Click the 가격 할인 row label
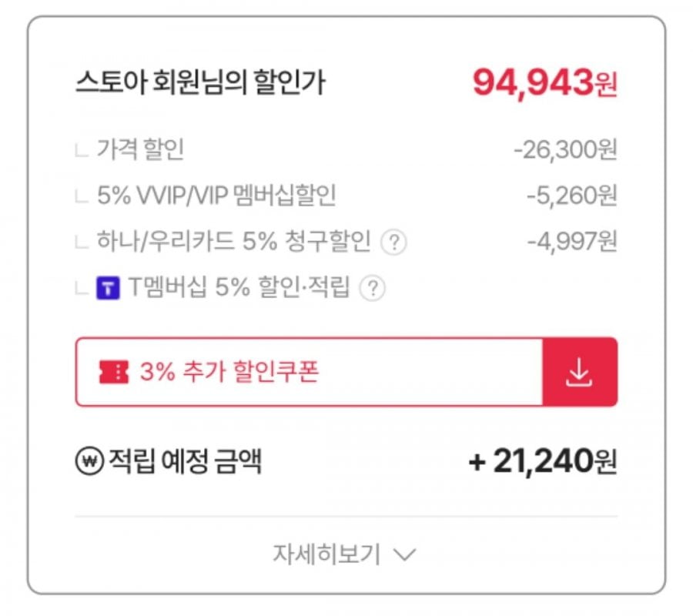Screen dimensions: 693x616 [x=140, y=150]
